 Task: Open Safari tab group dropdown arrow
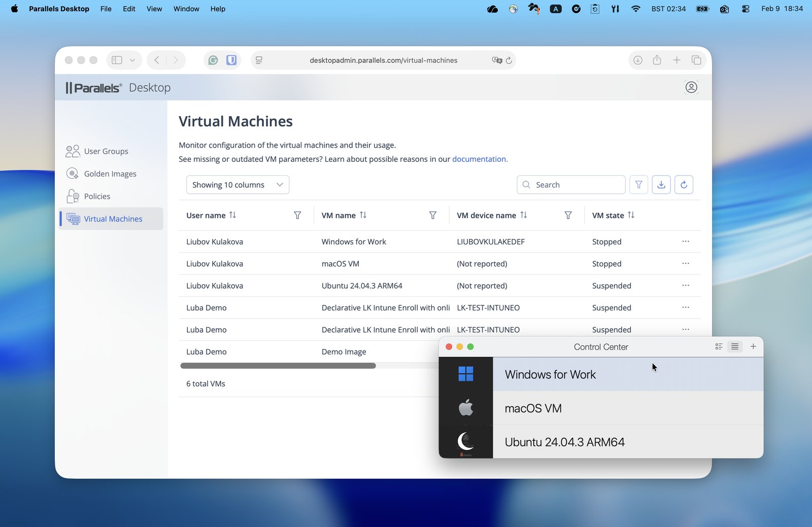[x=132, y=60]
